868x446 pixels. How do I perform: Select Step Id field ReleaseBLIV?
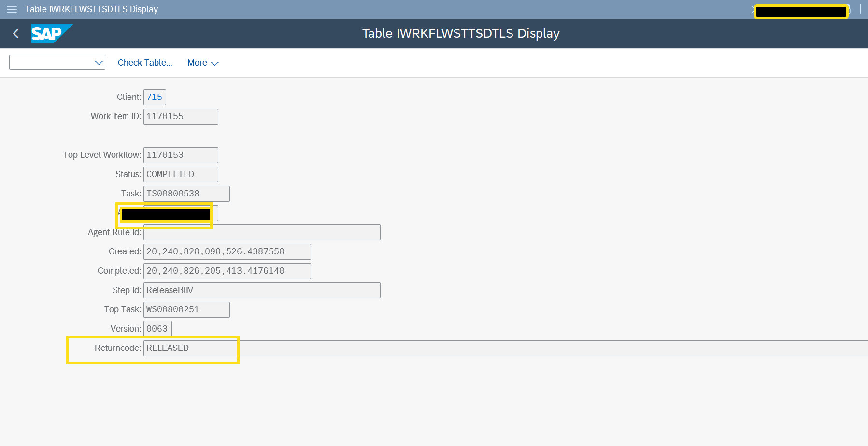click(x=262, y=290)
